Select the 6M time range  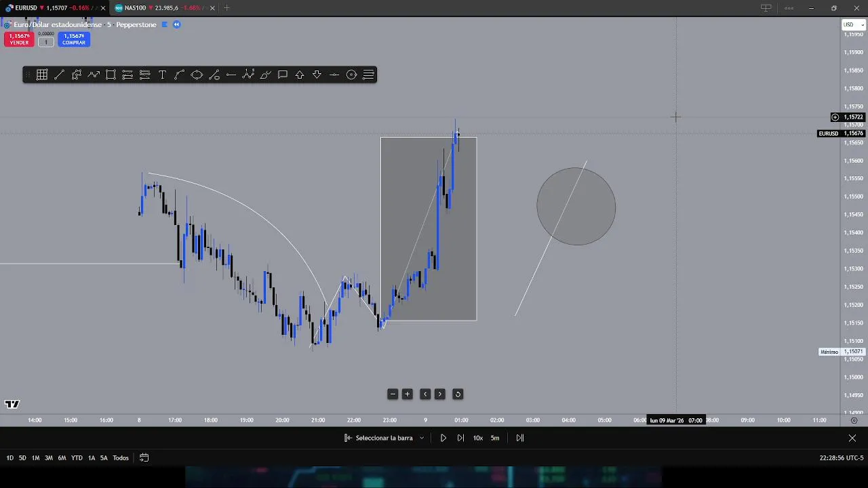point(62,457)
